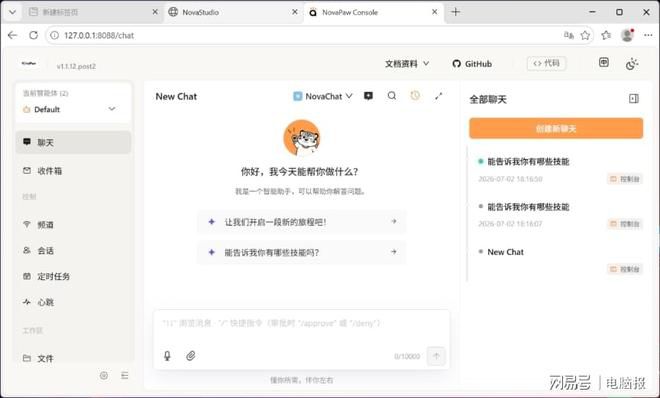Image resolution: width=660 pixels, height=398 pixels.
Task: Open the 文档资料 dropdown menu
Action: 407,64
